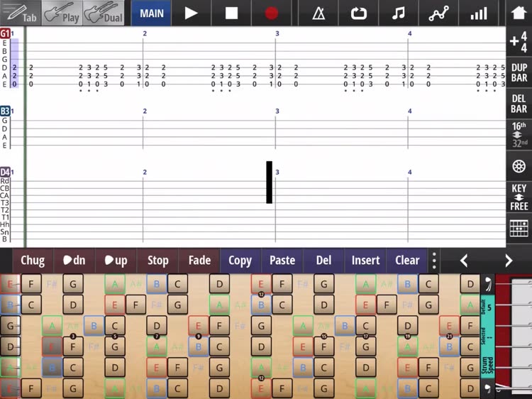Screen dimensions: 532x399
Task: Tap the lower strum direction icon
Action: (487, 388)
